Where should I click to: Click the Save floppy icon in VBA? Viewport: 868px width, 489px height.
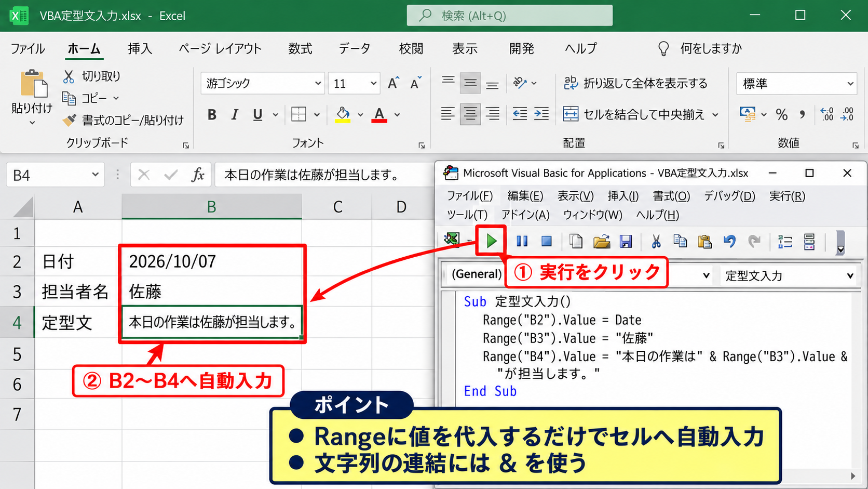[626, 242]
